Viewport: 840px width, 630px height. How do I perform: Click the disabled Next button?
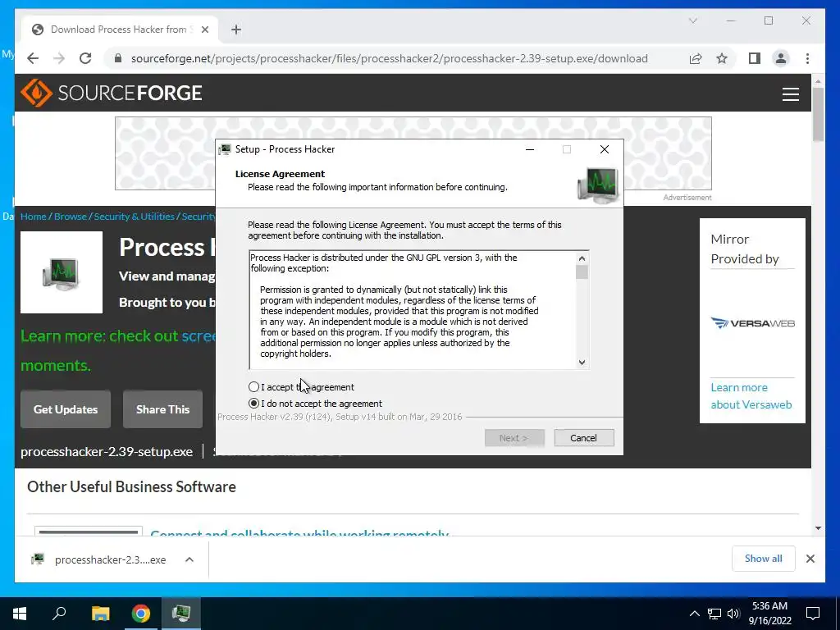[x=514, y=438]
